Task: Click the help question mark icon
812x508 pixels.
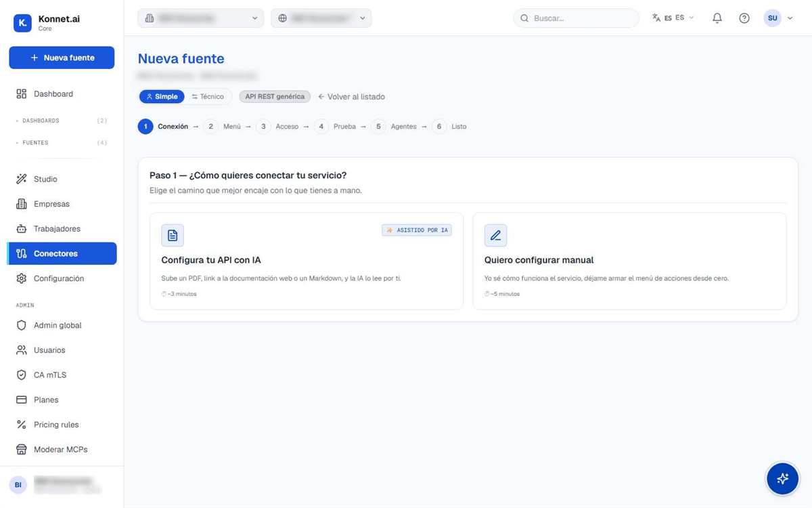Action: (744, 18)
